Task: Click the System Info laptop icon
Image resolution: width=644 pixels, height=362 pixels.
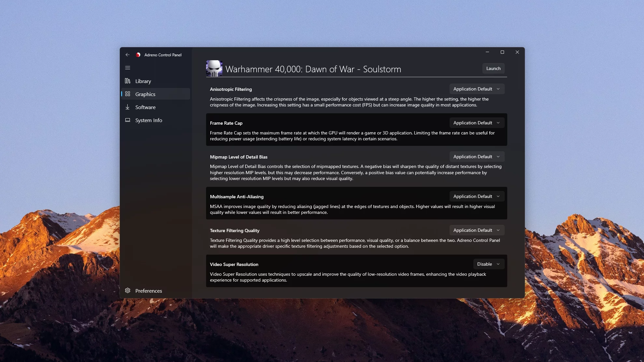Action: pyautogui.click(x=128, y=120)
